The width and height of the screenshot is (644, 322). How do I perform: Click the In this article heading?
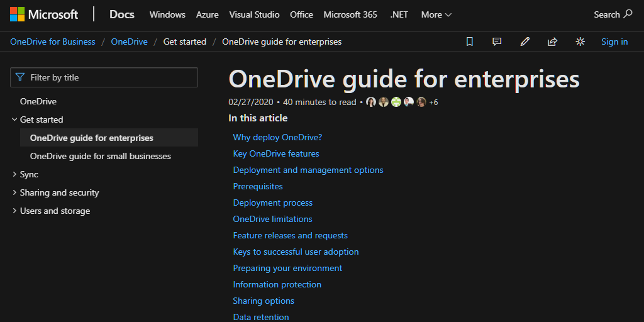point(258,118)
